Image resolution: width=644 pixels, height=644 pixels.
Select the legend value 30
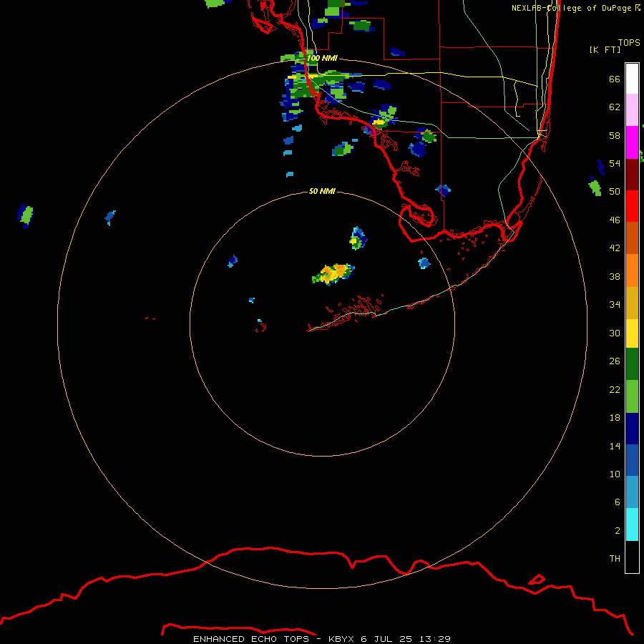[x=615, y=333]
